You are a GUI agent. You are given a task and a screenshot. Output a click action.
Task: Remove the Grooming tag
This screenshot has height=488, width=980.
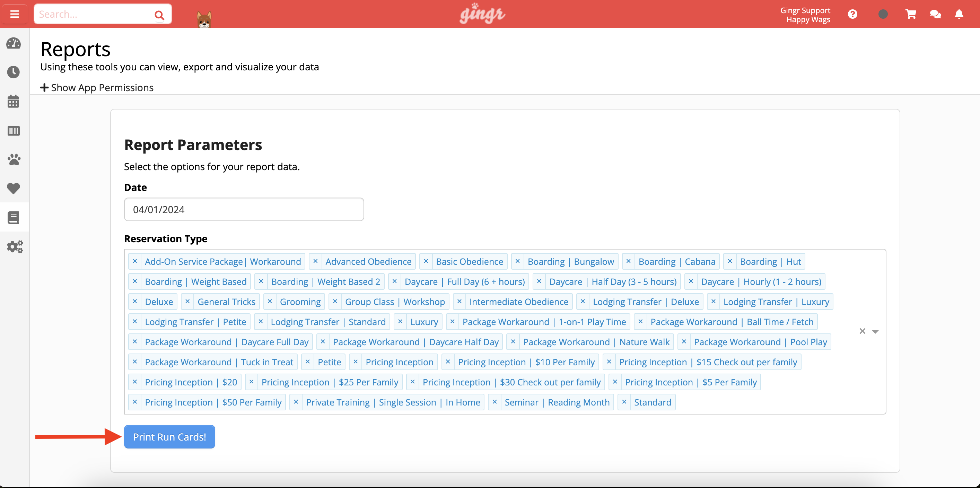click(x=270, y=302)
